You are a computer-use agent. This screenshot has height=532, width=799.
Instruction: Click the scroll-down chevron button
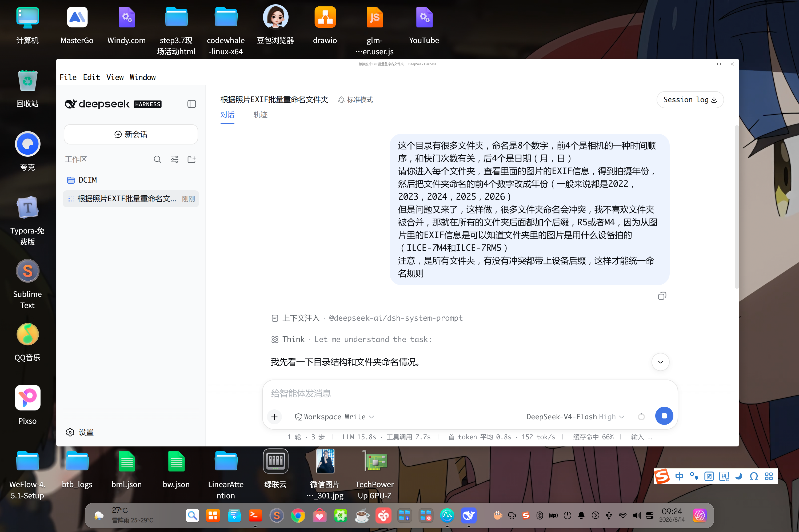660,362
